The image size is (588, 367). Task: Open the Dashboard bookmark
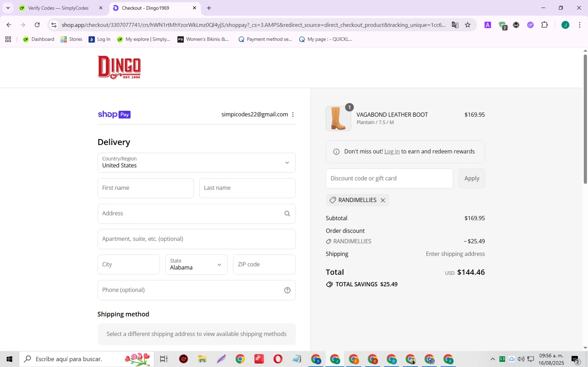pos(38,39)
